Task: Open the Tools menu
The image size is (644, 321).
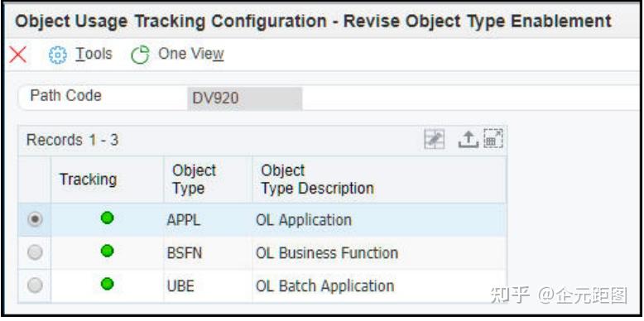Action: pyautogui.click(x=94, y=54)
